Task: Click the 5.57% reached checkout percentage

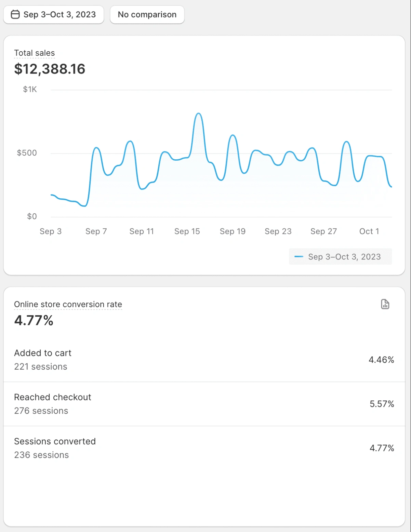Action: [382, 404]
